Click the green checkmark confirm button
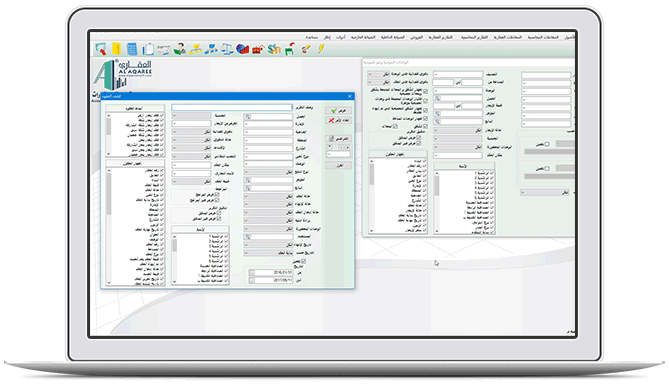The height and width of the screenshot is (388, 669). click(338, 111)
